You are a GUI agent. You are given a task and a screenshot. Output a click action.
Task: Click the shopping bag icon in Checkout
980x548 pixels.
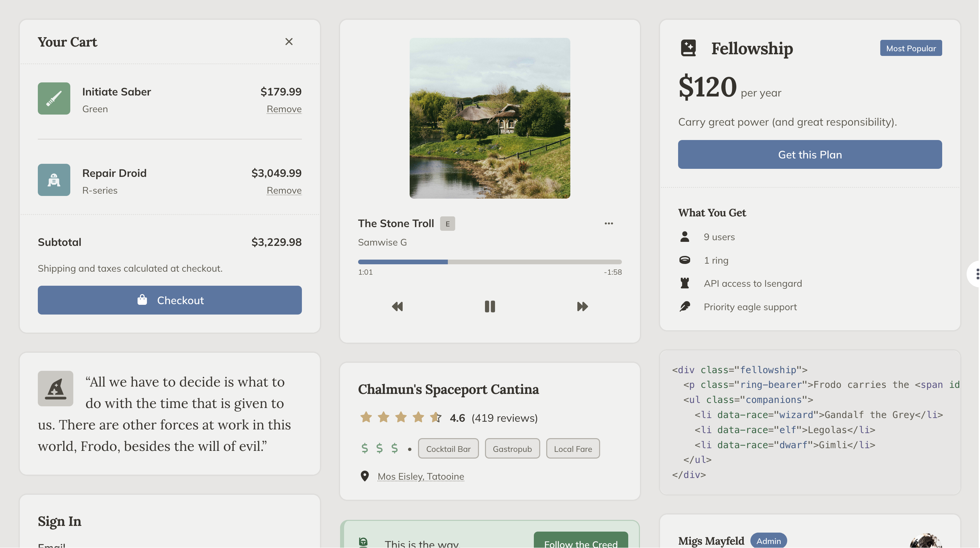[142, 300]
